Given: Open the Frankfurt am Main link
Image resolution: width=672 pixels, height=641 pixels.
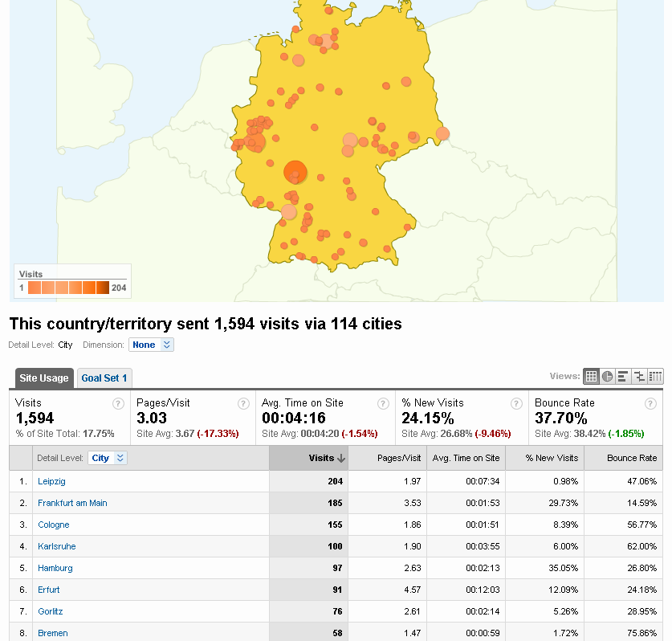Looking at the screenshot, I should [72, 503].
